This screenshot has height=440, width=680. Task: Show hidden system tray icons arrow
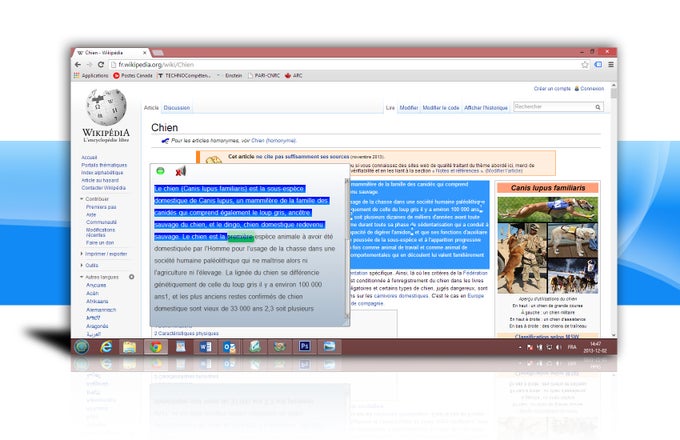[x=520, y=347]
